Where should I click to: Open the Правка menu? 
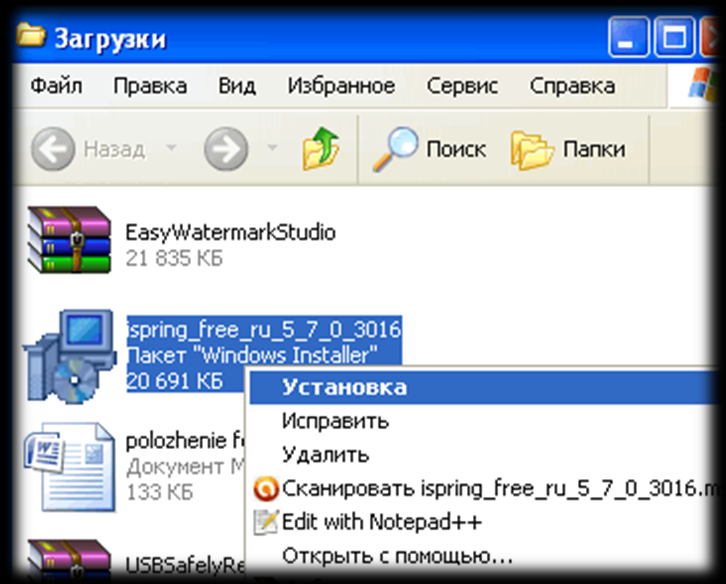coord(150,86)
